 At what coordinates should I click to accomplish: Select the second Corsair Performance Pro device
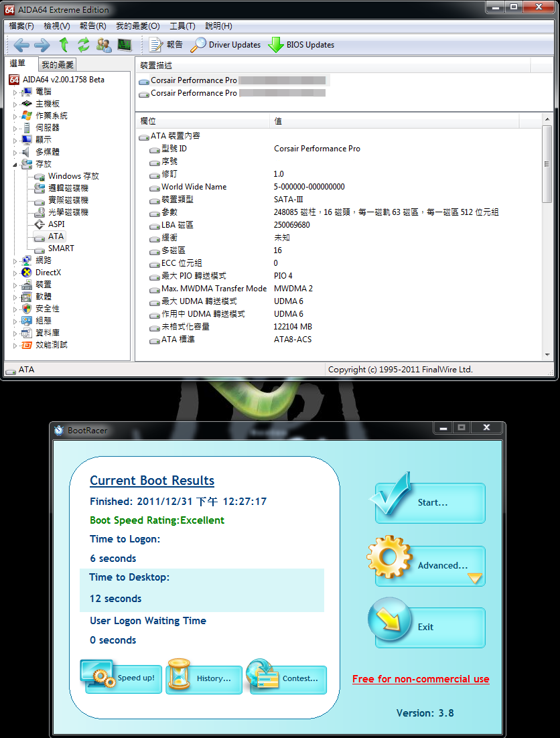(232, 93)
